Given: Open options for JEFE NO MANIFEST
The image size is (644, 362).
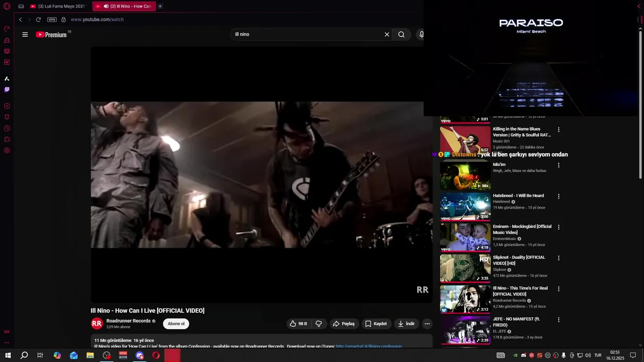Looking at the screenshot, I should [558, 320].
